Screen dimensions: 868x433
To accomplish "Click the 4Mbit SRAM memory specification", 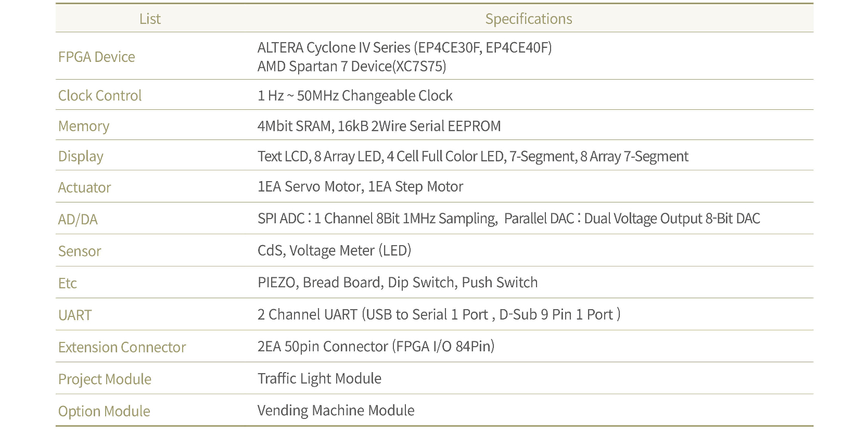I will pos(295,126).
